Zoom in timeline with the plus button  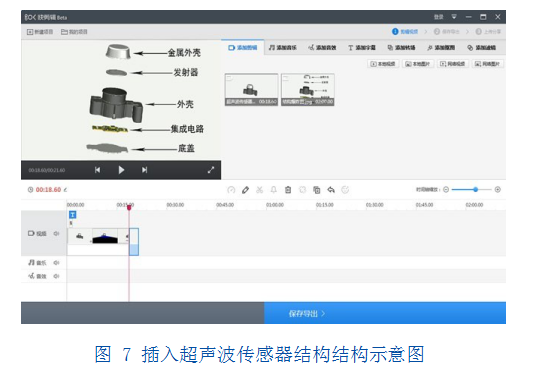tap(498, 190)
